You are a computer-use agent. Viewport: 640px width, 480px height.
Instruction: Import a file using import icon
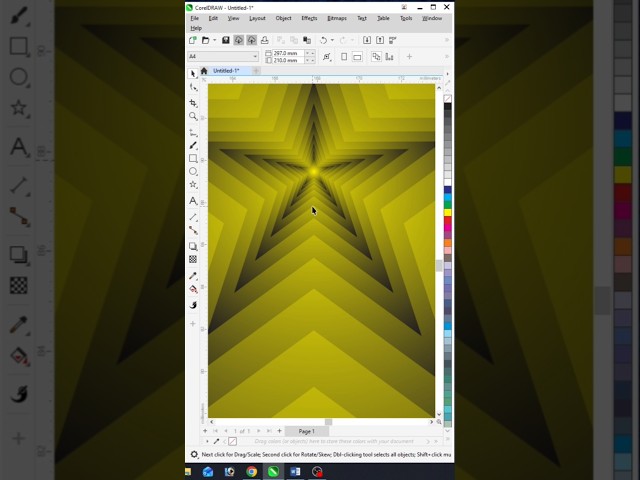pos(367,40)
